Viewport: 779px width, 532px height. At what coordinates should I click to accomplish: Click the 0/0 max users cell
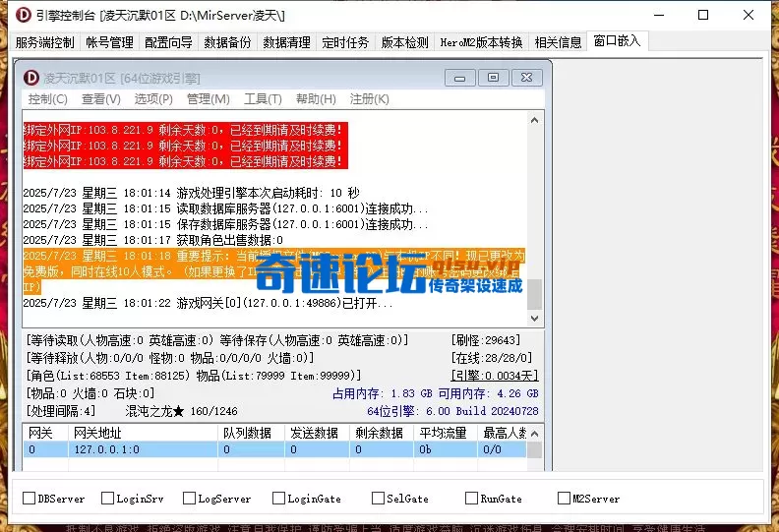click(502, 449)
